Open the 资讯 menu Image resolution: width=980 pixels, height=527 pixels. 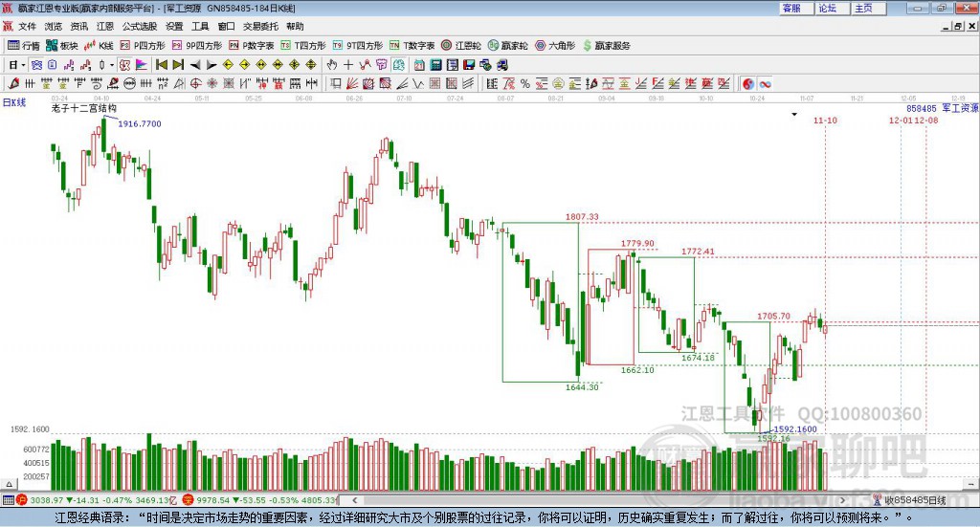click(x=78, y=26)
